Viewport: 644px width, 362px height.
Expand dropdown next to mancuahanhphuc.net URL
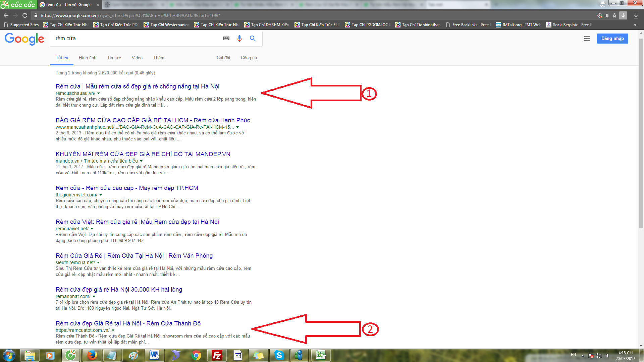[x=237, y=127]
